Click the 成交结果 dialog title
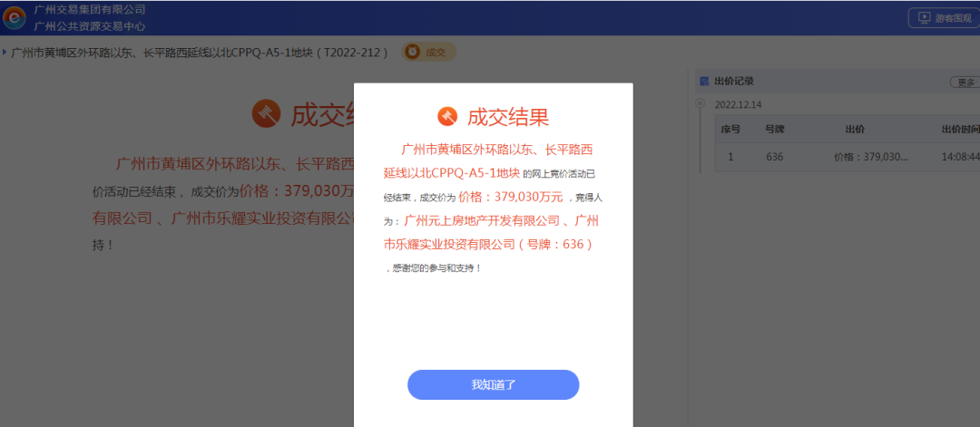Image resolution: width=980 pixels, height=427 pixels. click(x=508, y=116)
